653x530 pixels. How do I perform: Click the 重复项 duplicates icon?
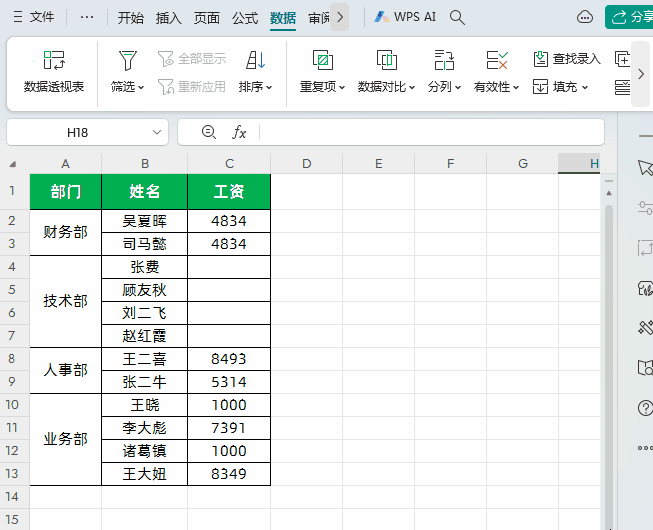(x=323, y=60)
